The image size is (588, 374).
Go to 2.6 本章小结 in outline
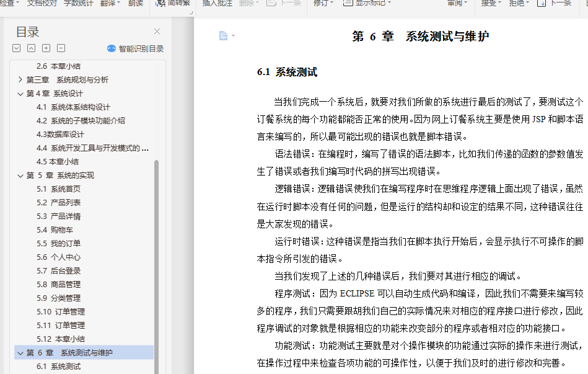coord(58,66)
